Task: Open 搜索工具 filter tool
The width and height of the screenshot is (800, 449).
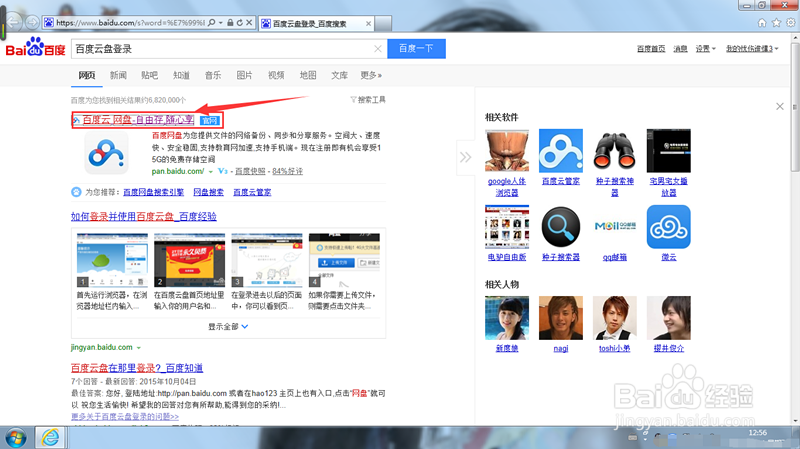Action: [368, 99]
